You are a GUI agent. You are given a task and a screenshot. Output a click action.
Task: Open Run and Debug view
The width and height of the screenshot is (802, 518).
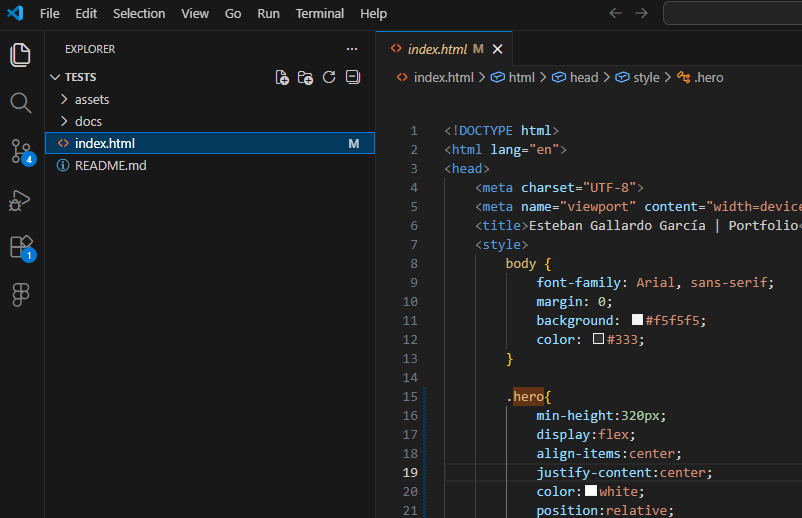click(21, 200)
